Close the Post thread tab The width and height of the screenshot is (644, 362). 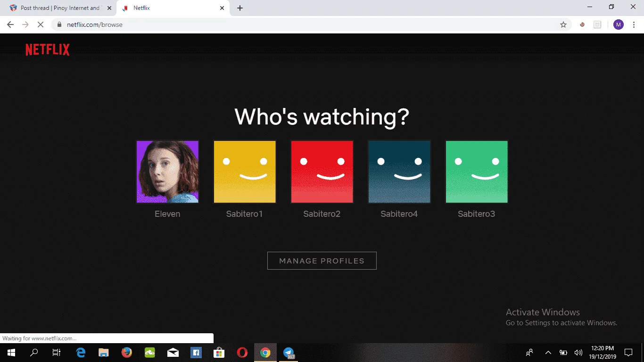[x=109, y=8]
